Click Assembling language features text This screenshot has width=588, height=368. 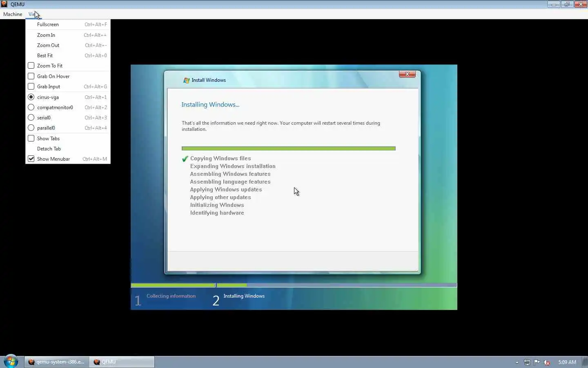tap(230, 182)
